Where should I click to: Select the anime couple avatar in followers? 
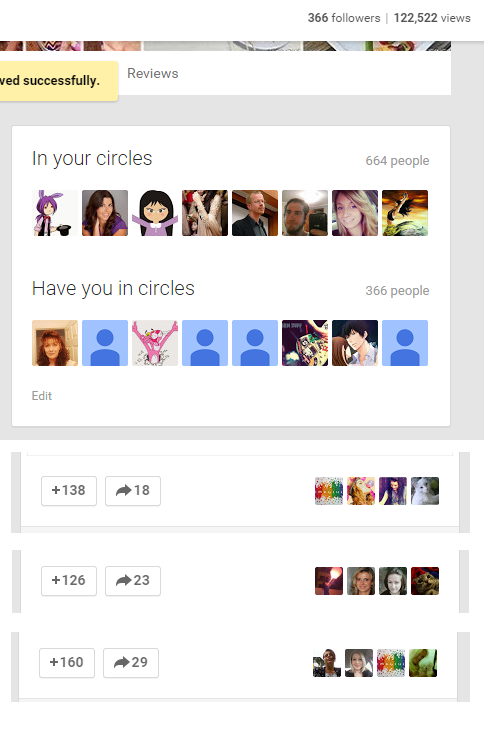tap(355, 343)
